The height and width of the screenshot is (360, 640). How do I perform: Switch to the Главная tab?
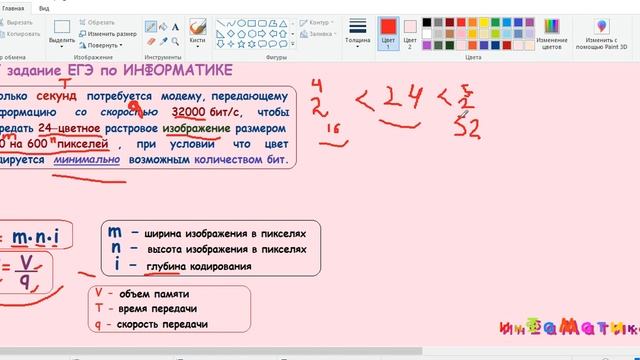(x=13, y=8)
